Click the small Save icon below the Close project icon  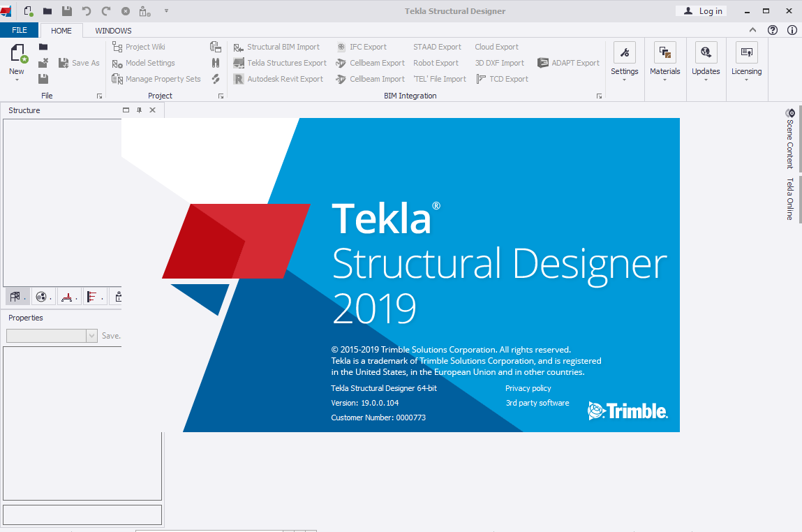[43, 79]
